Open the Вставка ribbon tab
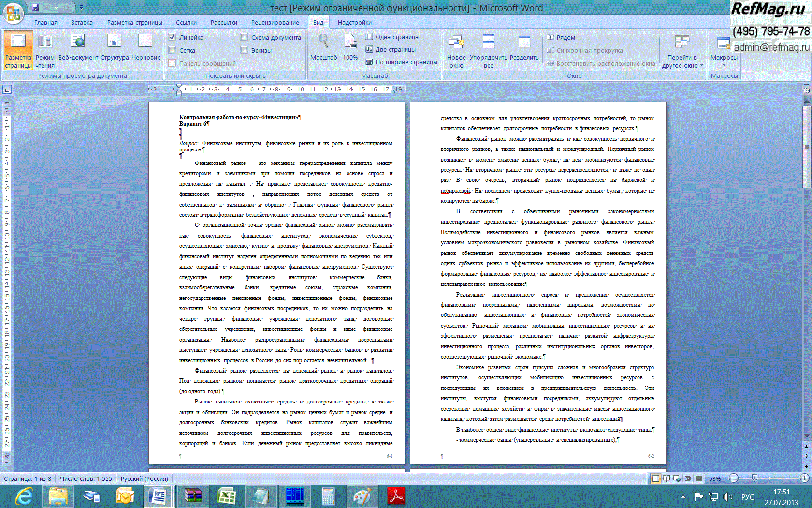 (82, 23)
